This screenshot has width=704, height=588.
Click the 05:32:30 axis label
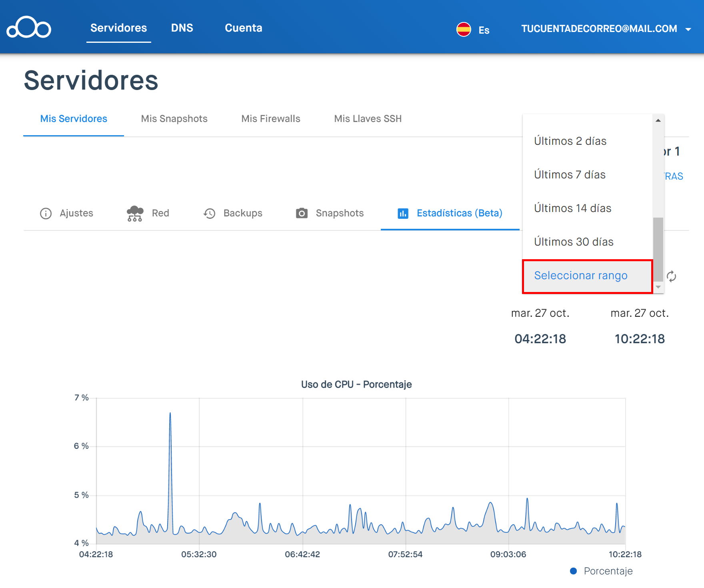(199, 554)
